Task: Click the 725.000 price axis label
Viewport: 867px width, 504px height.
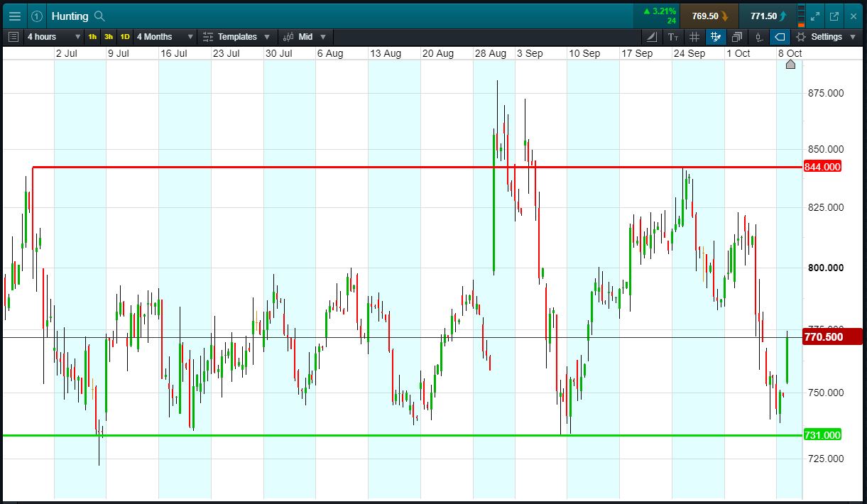Action: click(x=825, y=459)
